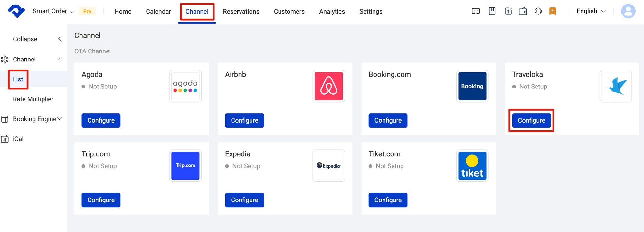644x232 pixels.
Task: Click the Collapse sidebar control
Action: 25,39
